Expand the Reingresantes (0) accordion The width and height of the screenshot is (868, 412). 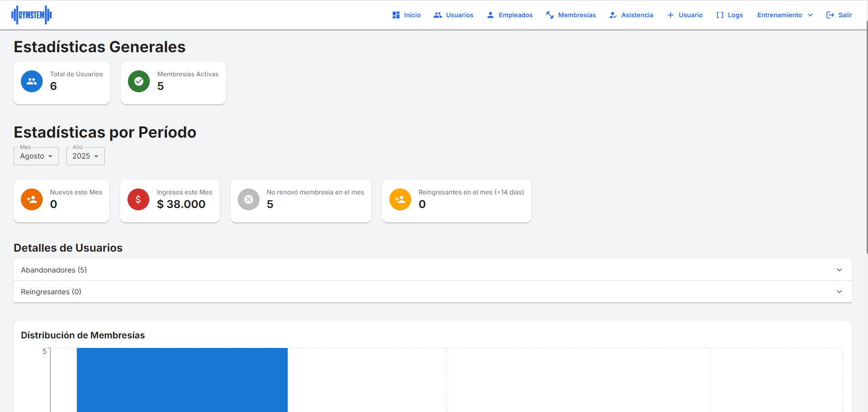click(x=432, y=292)
